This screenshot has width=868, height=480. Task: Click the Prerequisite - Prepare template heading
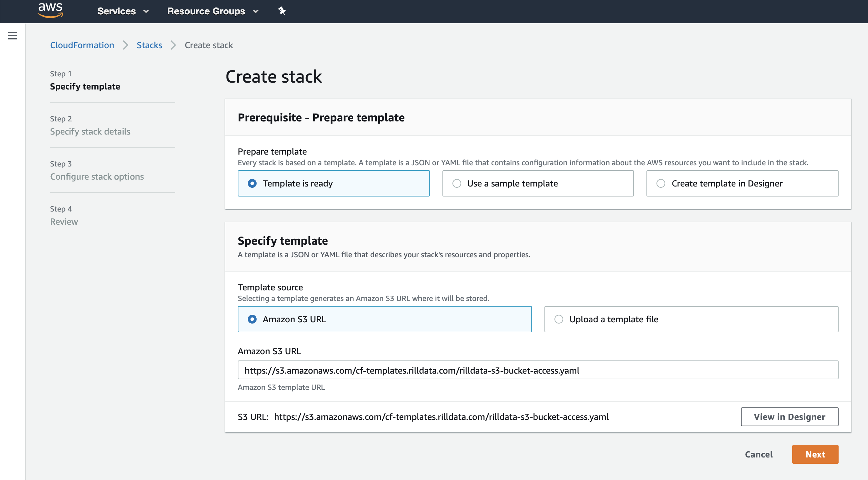pyautogui.click(x=321, y=117)
